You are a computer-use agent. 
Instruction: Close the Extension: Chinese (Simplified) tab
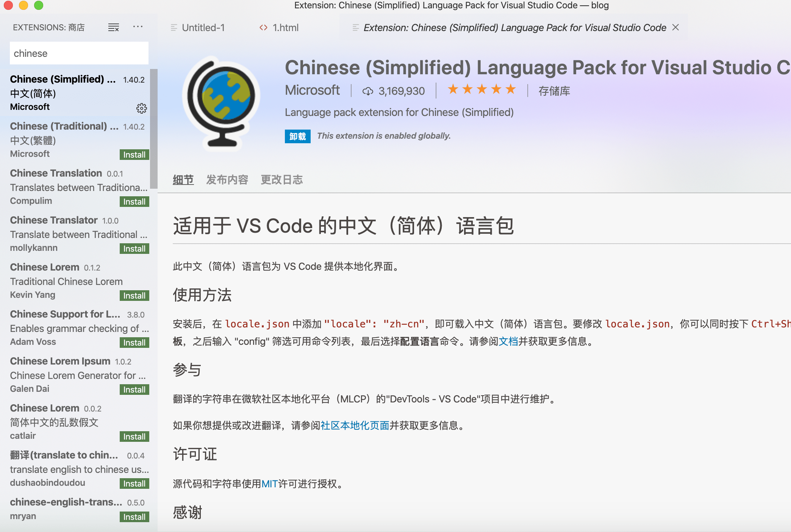tap(675, 27)
